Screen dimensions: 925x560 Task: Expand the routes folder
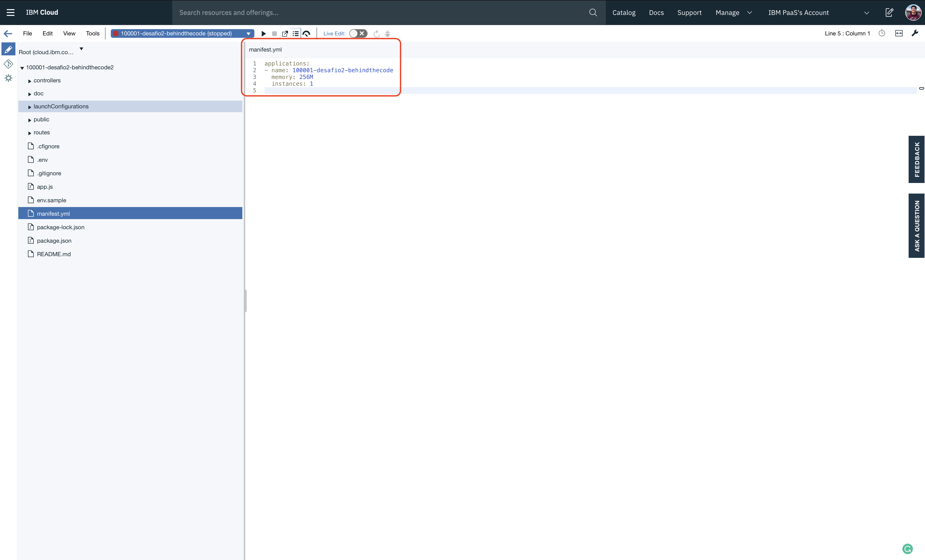point(30,133)
